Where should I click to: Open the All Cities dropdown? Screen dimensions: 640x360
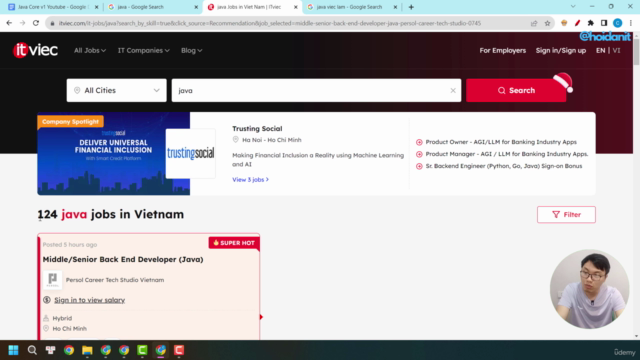(116, 90)
